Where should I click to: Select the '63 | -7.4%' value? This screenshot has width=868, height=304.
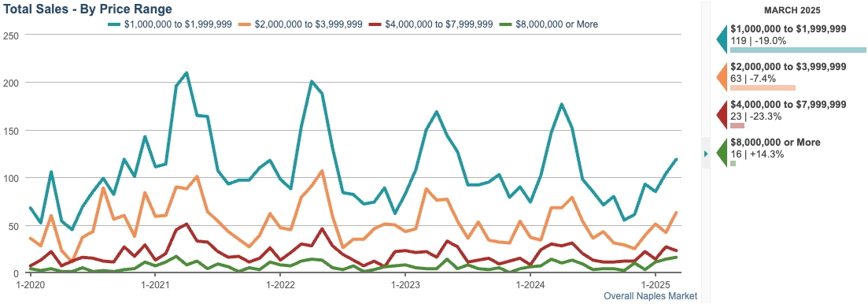coord(754,78)
